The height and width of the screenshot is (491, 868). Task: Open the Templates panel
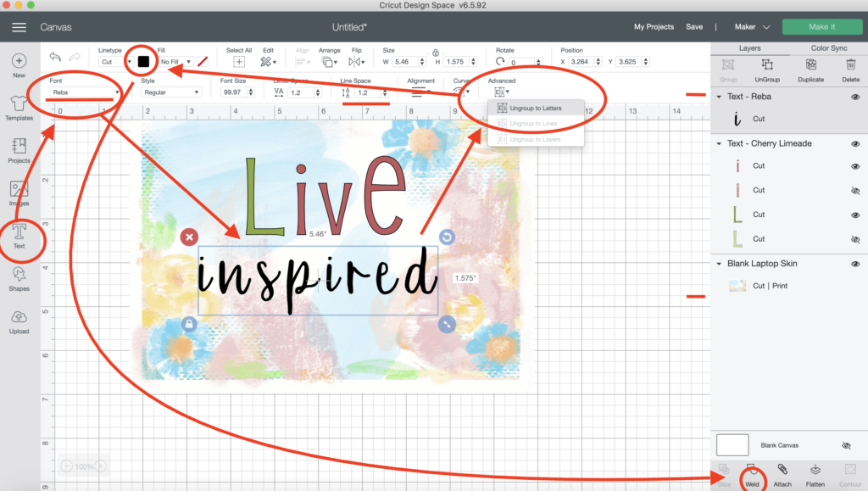click(x=19, y=108)
